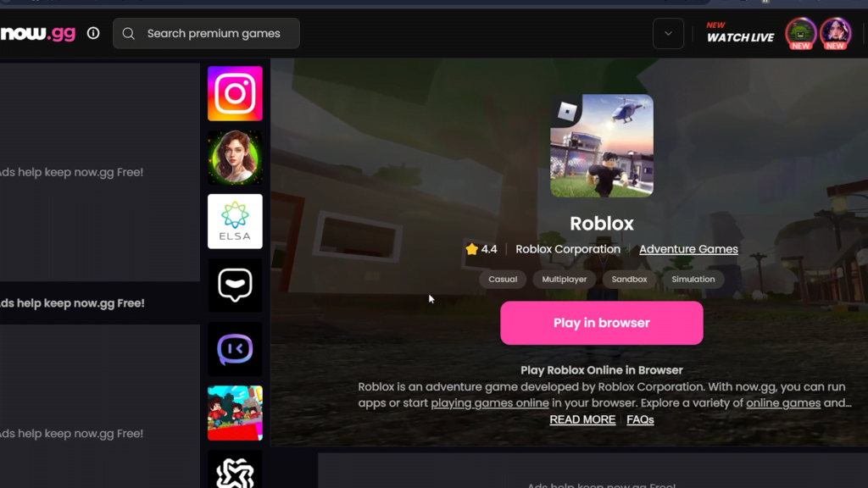Focus the Search premium games field
Screen dimensions: 868x488
pos(206,33)
